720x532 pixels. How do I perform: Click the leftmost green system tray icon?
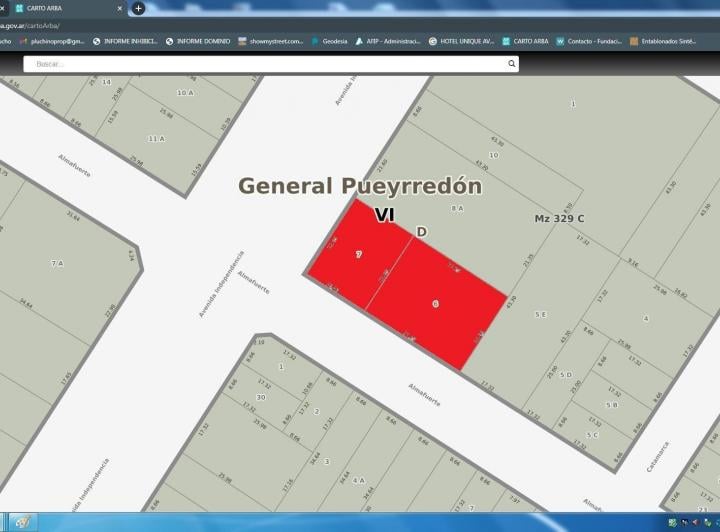coord(672,522)
